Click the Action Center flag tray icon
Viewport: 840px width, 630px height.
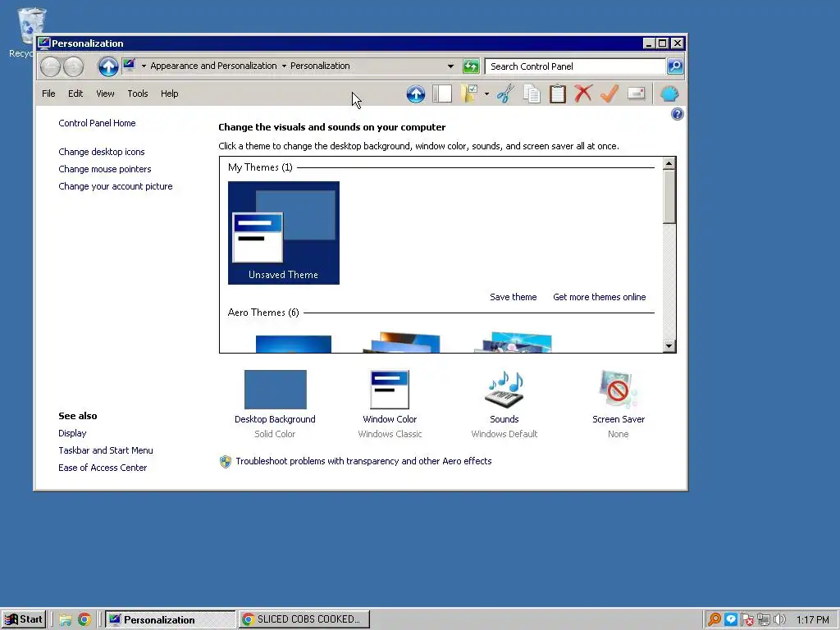[x=747, y=620]
